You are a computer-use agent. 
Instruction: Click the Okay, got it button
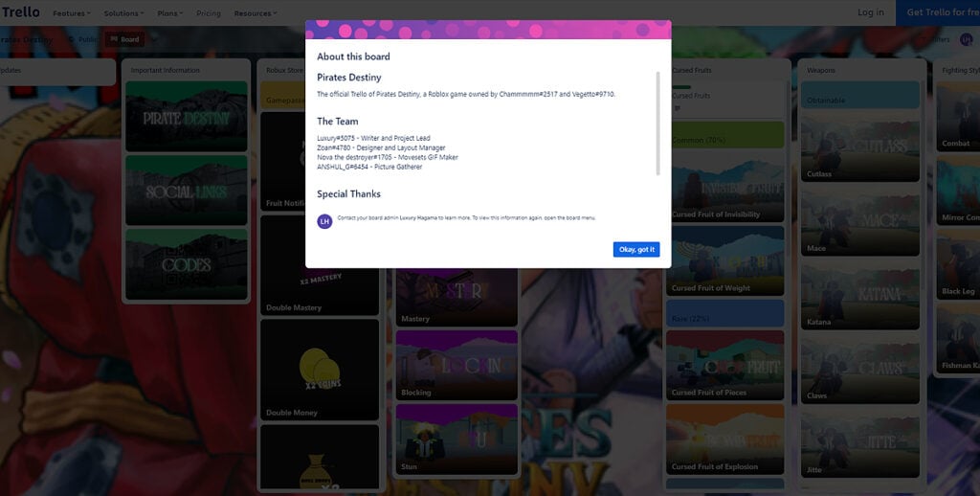point(636,250)
